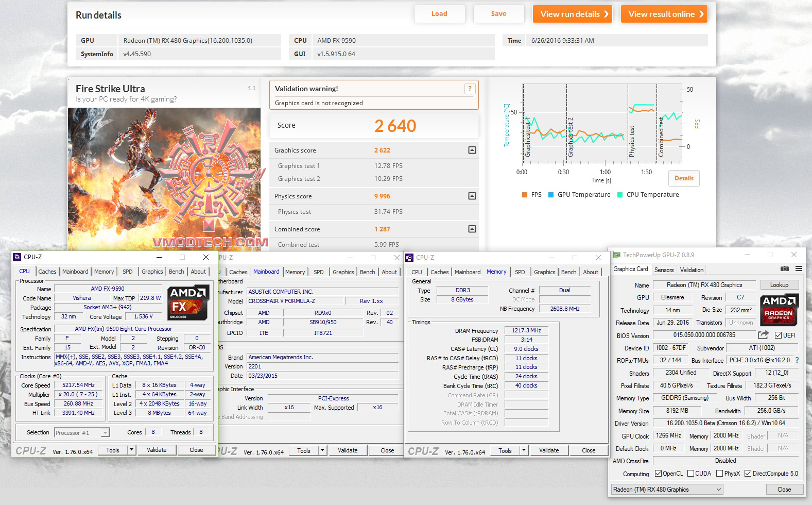
Task: Click the Load button in Run details
Action: (x=439, y=14)
